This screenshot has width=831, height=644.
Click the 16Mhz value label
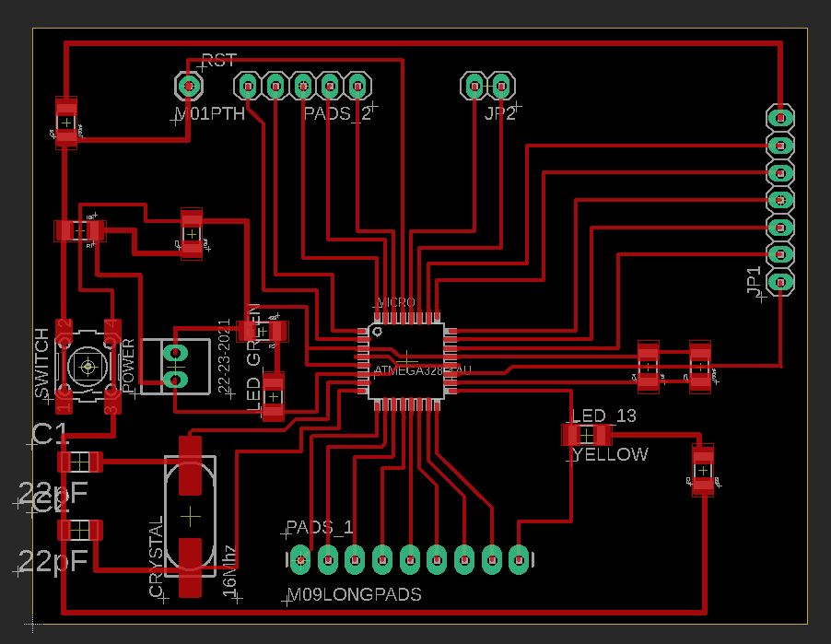coord(229,572)
